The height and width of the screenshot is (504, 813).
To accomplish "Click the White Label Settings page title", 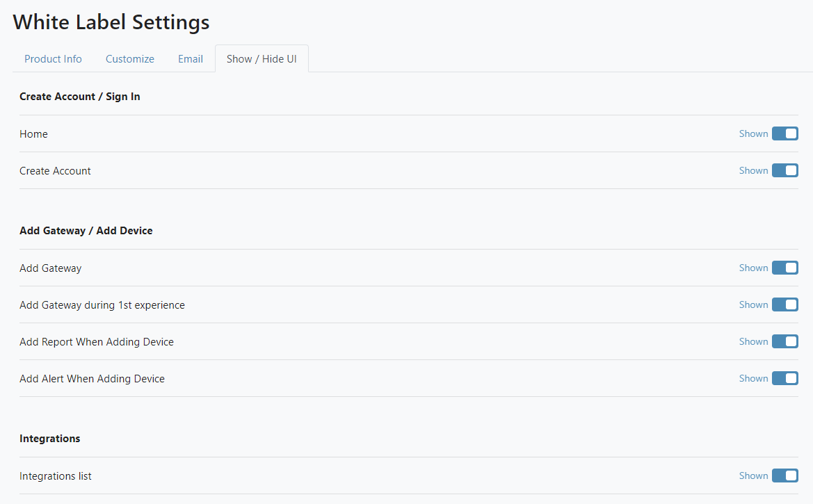I will click(111, 22).
